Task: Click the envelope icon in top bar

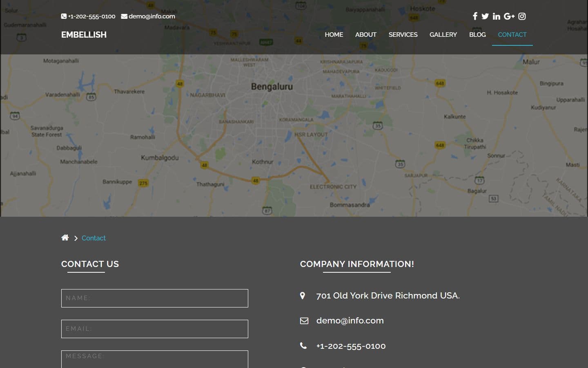Action: (x=124, y=16)
